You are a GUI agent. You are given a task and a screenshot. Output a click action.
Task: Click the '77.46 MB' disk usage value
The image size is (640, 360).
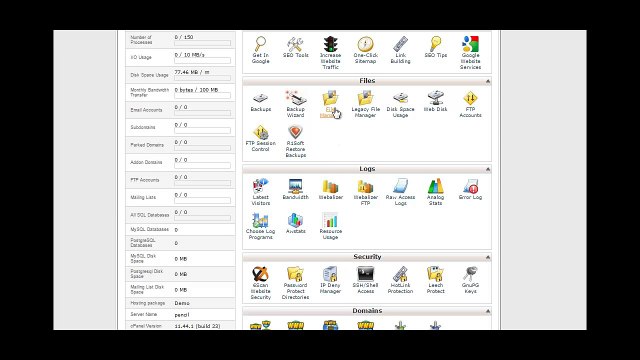coord(186,72)
